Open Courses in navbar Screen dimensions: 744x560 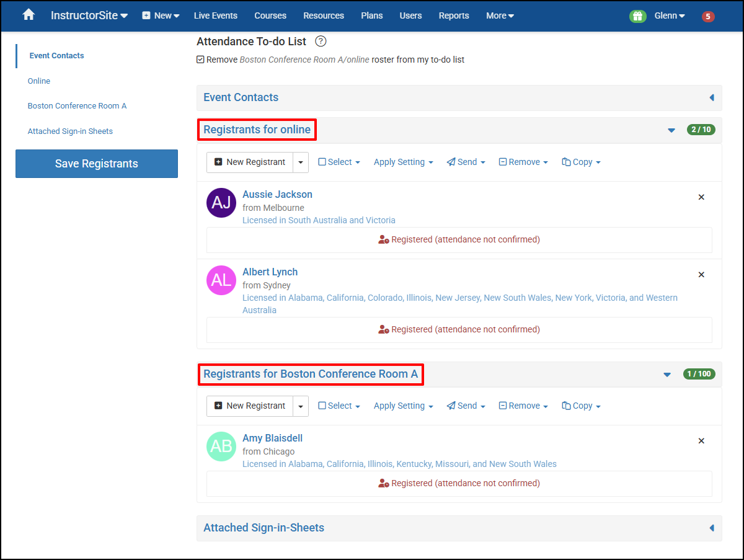(x=270, y=16)
